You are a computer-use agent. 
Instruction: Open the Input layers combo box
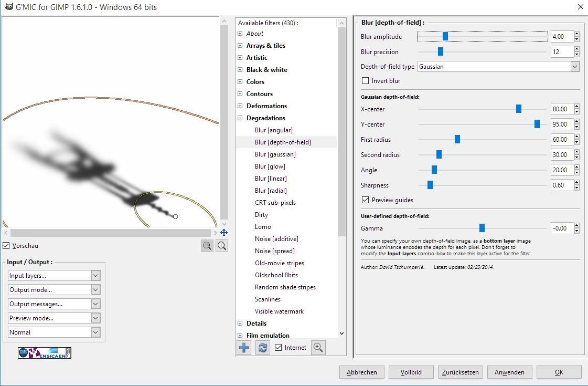tap(54, 276)
